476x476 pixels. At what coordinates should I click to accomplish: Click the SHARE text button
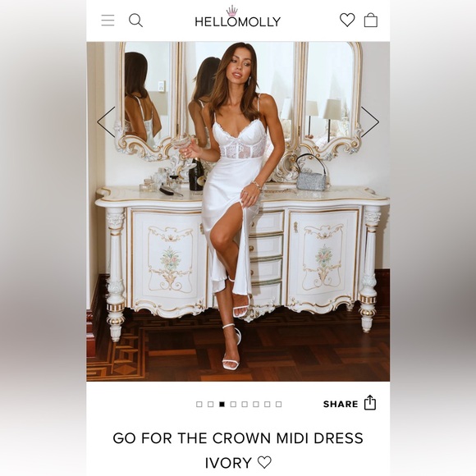coord(341,404)
